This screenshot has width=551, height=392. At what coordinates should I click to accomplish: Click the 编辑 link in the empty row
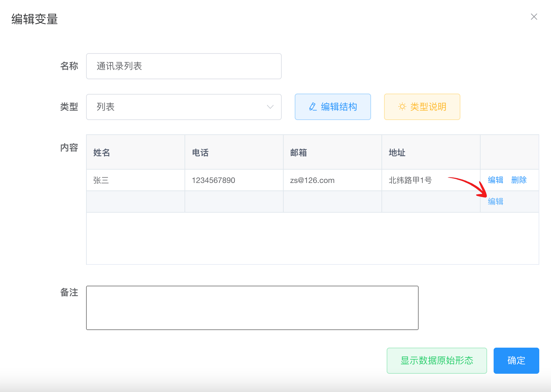496,202
